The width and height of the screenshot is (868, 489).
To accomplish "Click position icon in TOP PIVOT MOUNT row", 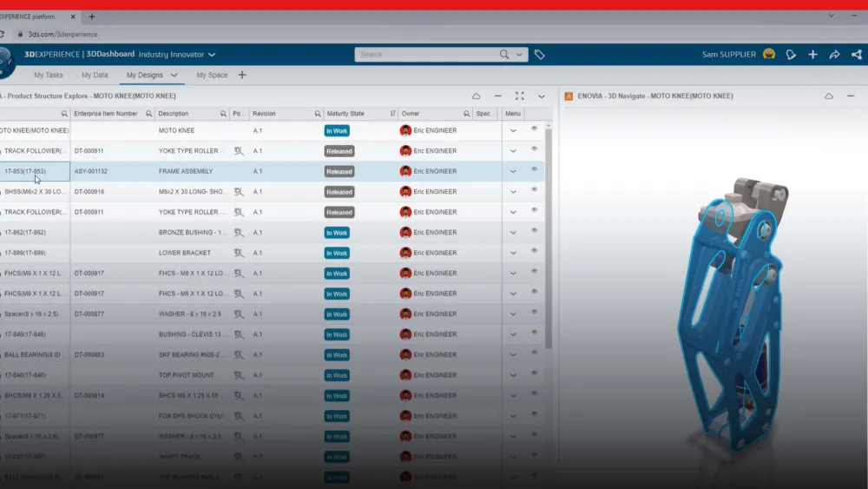I will coord(238,375).
